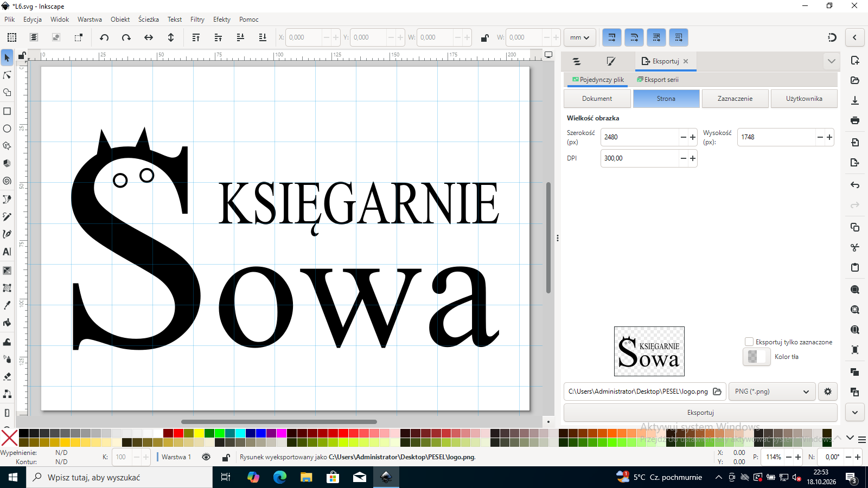868x488 pixels.
Task: Click the DPI input field
Action: tap(640, 158)
